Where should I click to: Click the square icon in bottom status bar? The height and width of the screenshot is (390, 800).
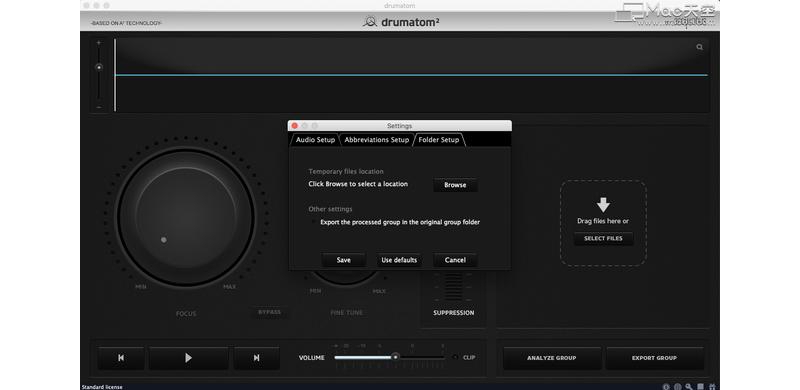[x=701, y=387]
